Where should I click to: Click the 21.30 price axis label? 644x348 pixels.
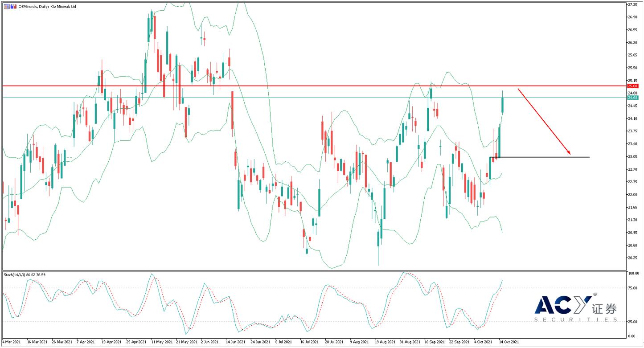pos(632,220)
